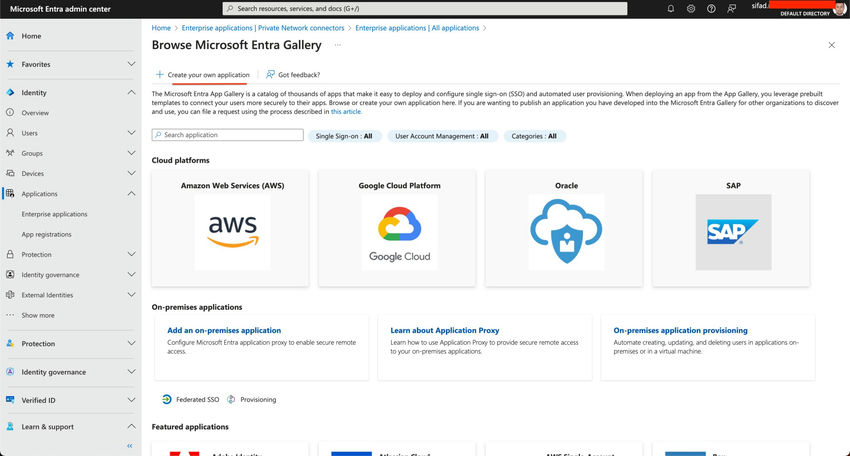Viewport: 850px width, 456px height.
Task: Expand the Users menu chevron
Action: 131,133
